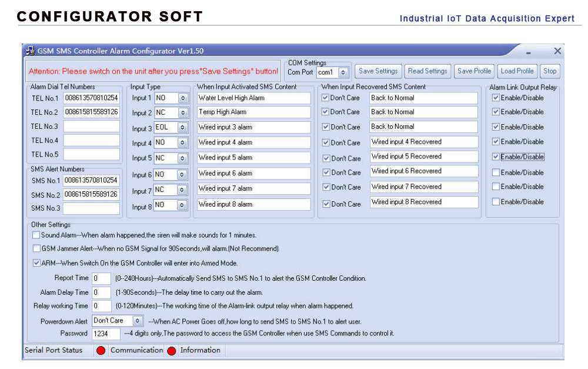Enable relay link for input 7
588x369 pixels.
click(x=496, y=186)
